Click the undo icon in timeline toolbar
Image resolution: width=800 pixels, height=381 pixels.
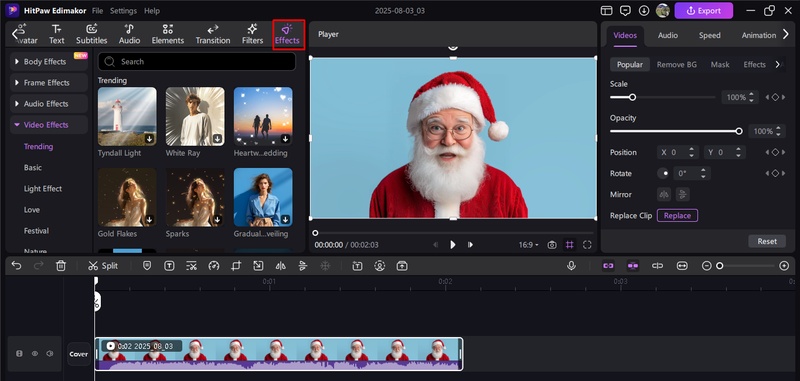pyautogui.click(x=16, y=266)
